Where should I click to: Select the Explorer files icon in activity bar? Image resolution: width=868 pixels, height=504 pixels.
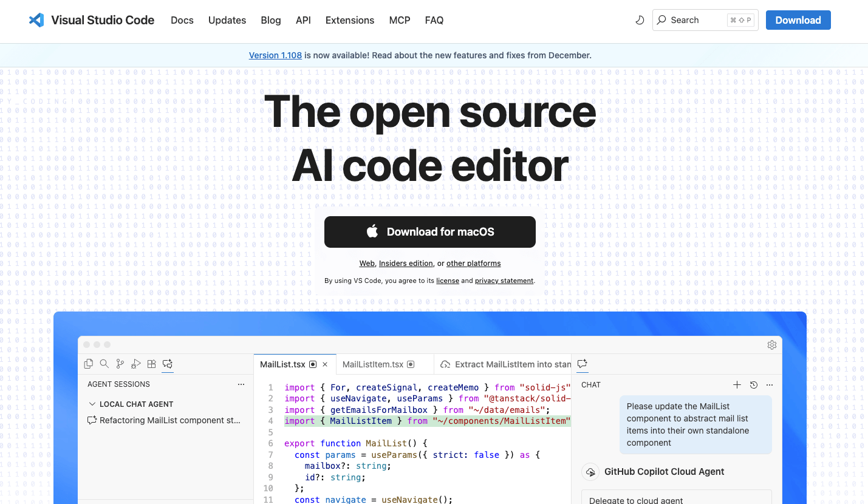89,364
